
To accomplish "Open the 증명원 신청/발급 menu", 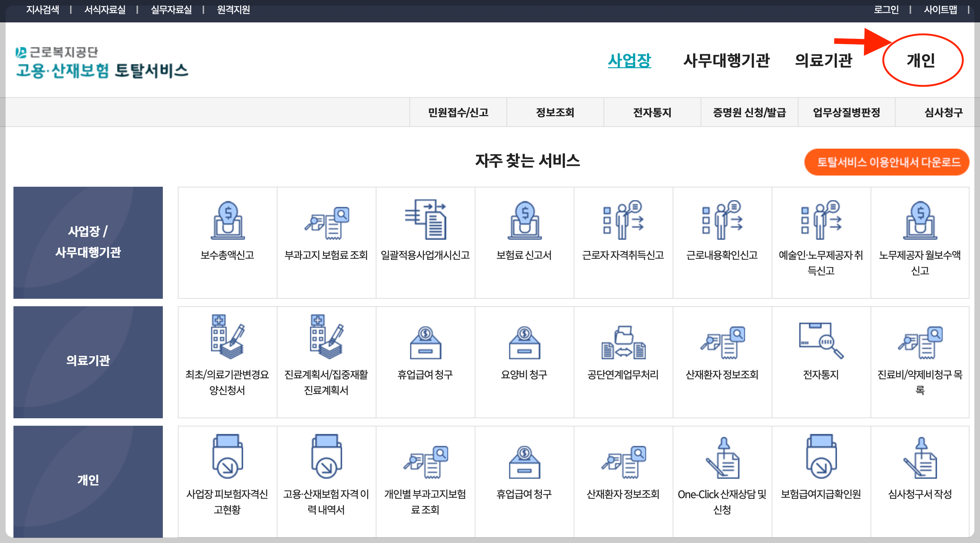I will click(750, 112).
